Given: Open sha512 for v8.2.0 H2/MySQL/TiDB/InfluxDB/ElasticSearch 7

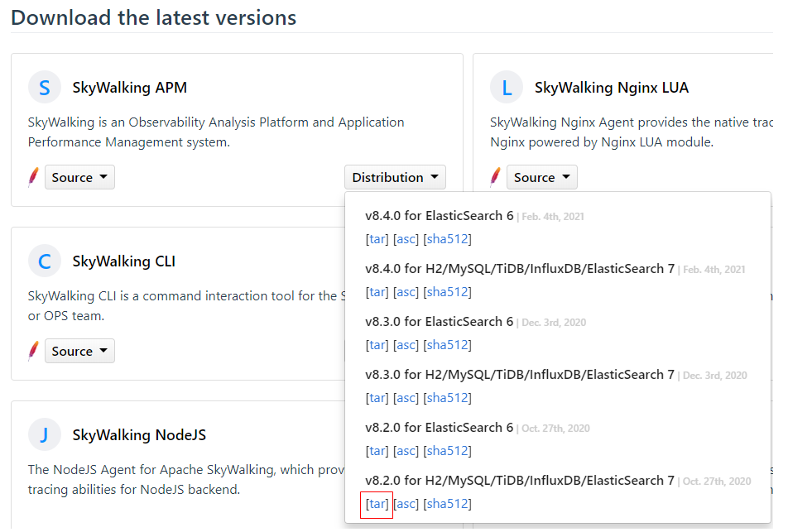Looking at the screenshot, I should click(447, 504).
